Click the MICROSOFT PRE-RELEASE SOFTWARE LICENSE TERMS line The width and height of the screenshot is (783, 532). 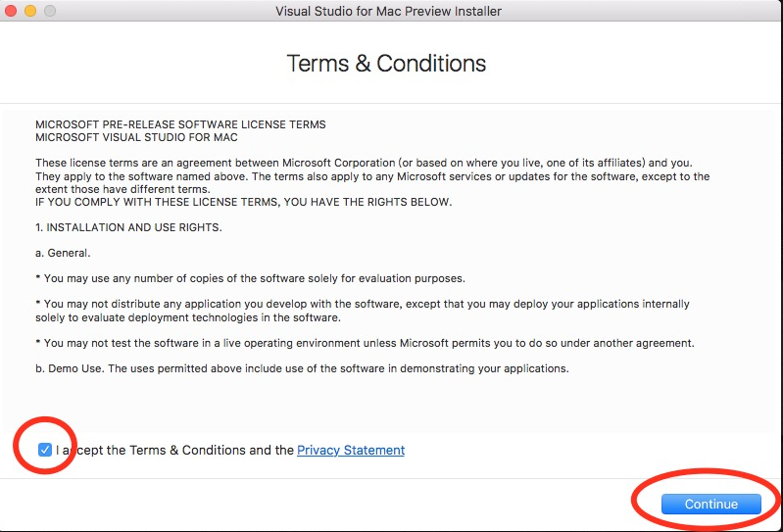(180, 124)
